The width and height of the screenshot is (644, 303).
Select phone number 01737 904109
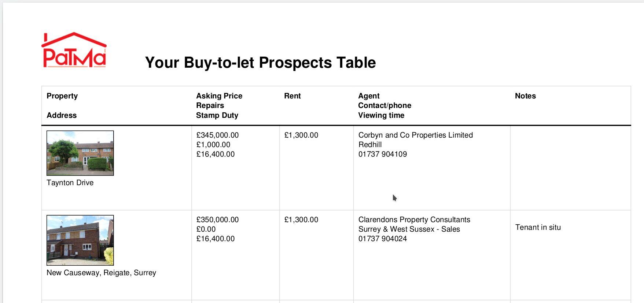pyautogui.click(x=383, y=154)
